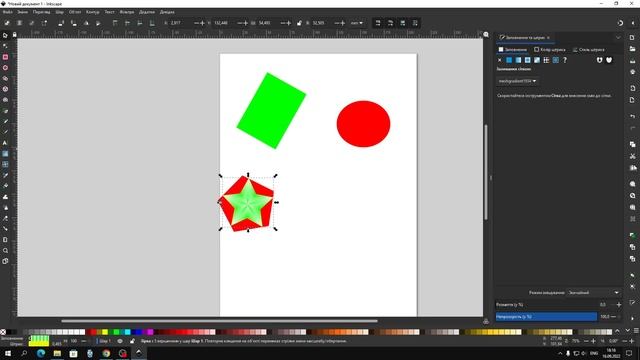
Task: Set fill to unset question mark
Action: pyautogui.click(x=565, y=60)
